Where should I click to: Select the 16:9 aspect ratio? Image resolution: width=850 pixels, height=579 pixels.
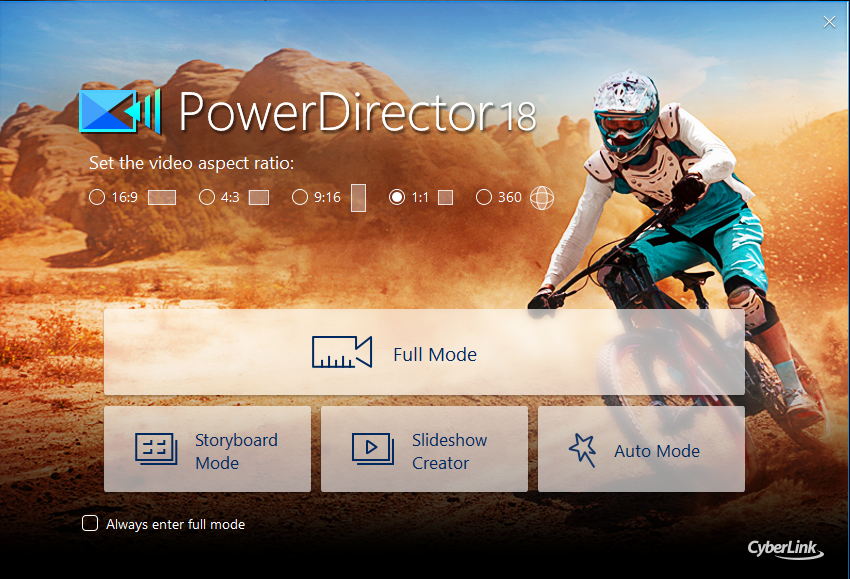point(97,197)
